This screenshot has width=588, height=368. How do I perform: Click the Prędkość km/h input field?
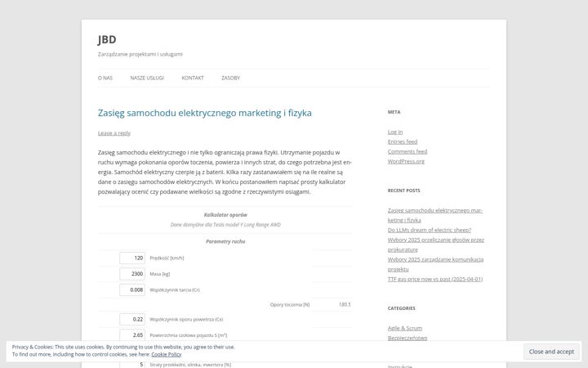tap(132, 258)
